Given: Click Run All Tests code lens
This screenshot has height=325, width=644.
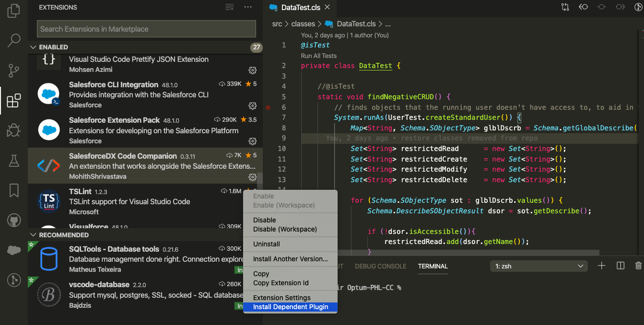Looking at the screenshot, I should [318, 56].
